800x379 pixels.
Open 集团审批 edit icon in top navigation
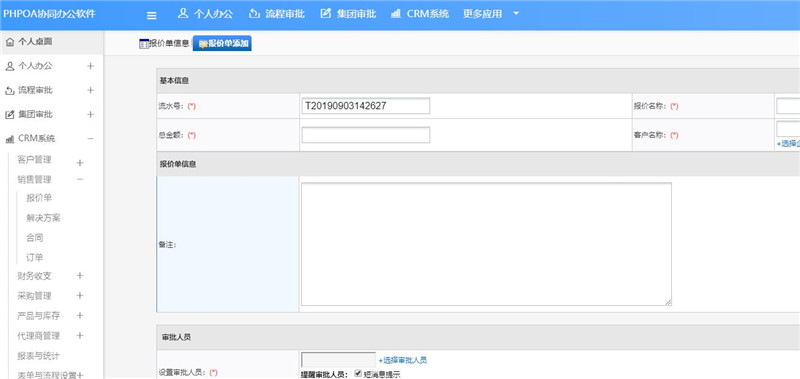click(x=326, y=14)
